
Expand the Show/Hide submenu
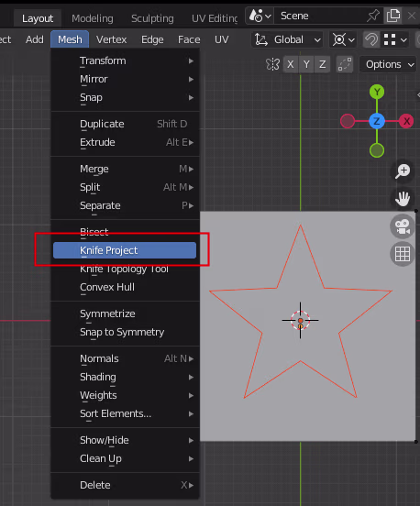tap(125, 441)
